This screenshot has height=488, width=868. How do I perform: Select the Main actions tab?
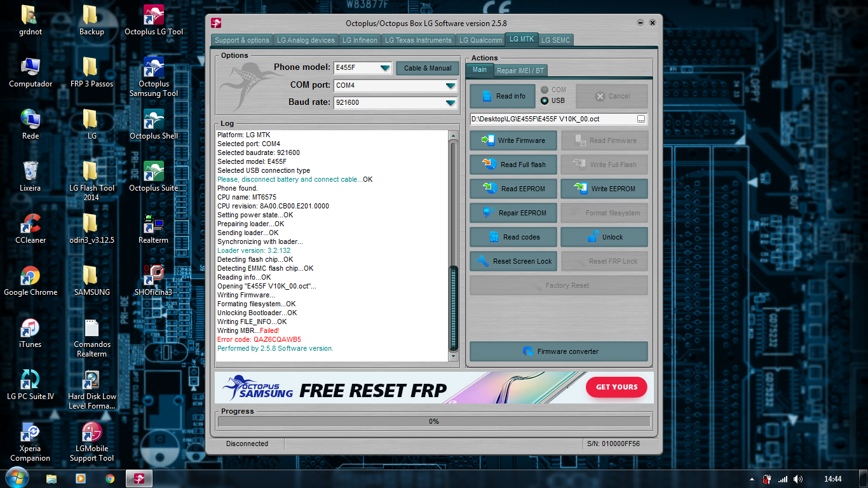pos(480,70)
